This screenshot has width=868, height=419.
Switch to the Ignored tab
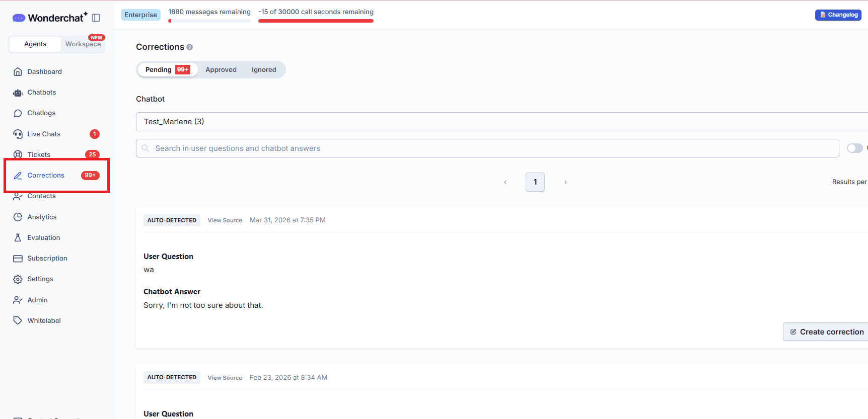264,70
